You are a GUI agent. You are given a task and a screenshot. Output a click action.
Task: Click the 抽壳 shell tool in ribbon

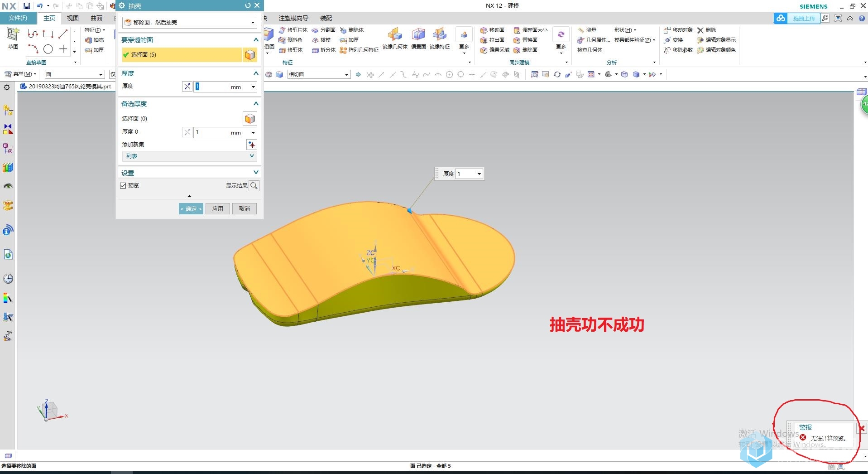95,40
